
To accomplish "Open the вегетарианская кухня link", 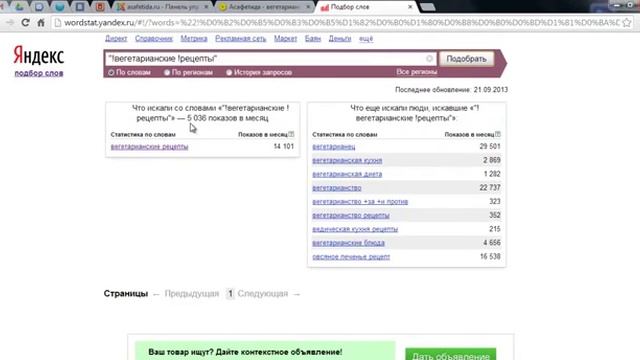I will (x=347, y=160).
